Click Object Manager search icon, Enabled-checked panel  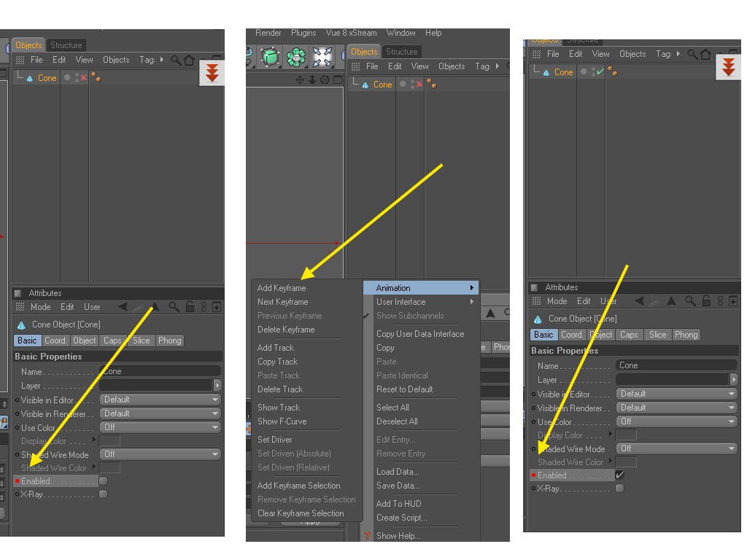point(692,54)
